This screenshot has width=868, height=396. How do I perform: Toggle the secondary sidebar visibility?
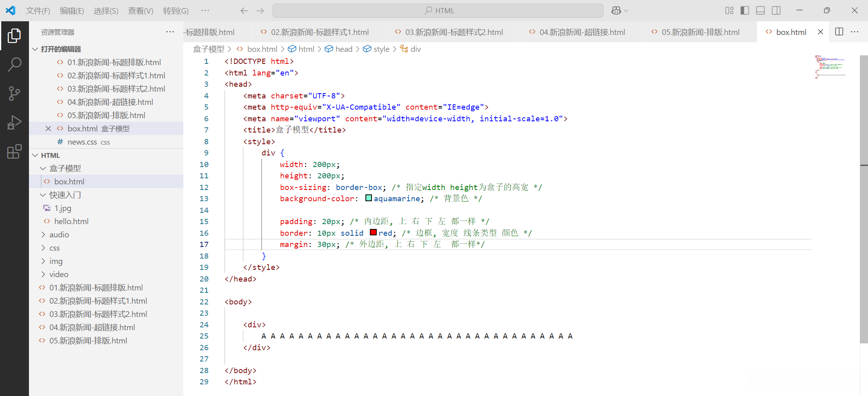(x=776, y=11)
